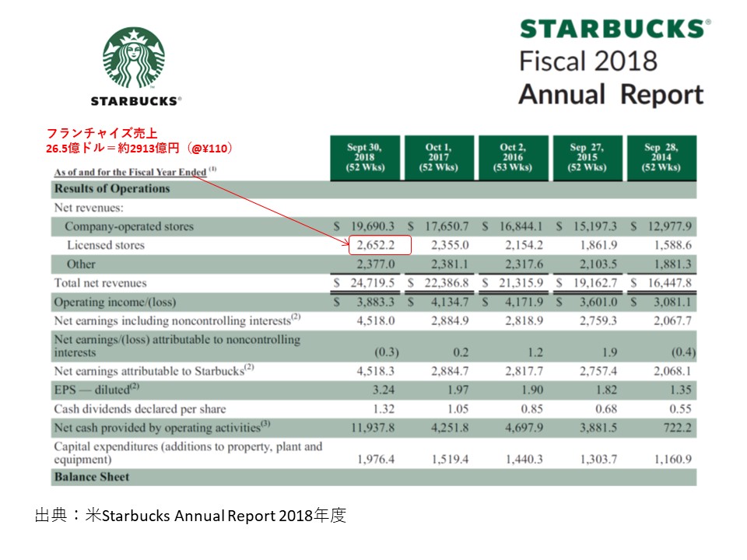Click the black STARBUCKS wordmark under the logo
Image resolution: width=747 pixels, height=560 pixels.
135,101
